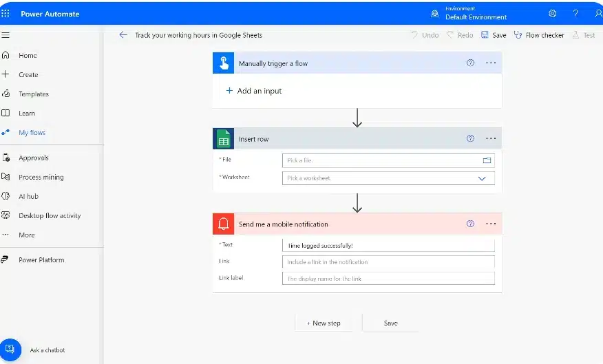Go to Home in sidebar
Image resolution: width=603 pixels, height=364 pixels.
tap(28, 55)
